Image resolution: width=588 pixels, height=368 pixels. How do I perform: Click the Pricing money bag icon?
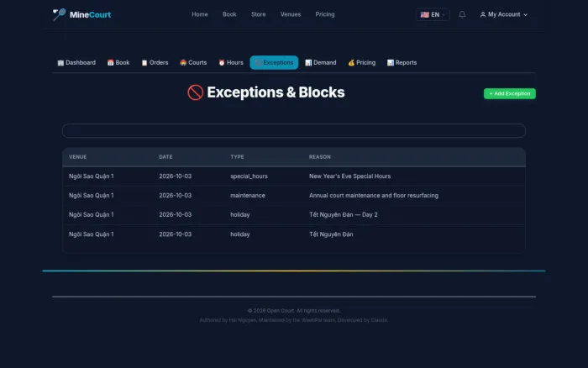pos(351,63)
